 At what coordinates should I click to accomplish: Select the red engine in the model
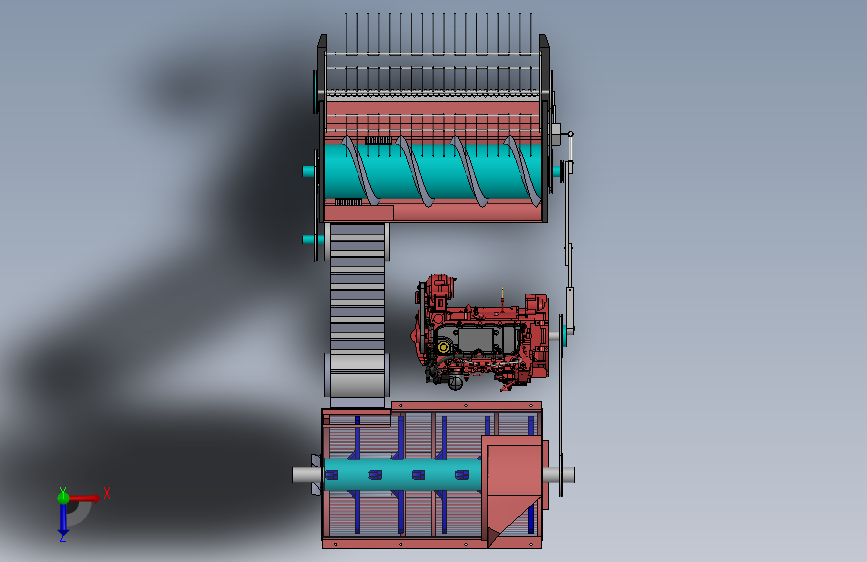pyautogui.click(x=480, y=332)
